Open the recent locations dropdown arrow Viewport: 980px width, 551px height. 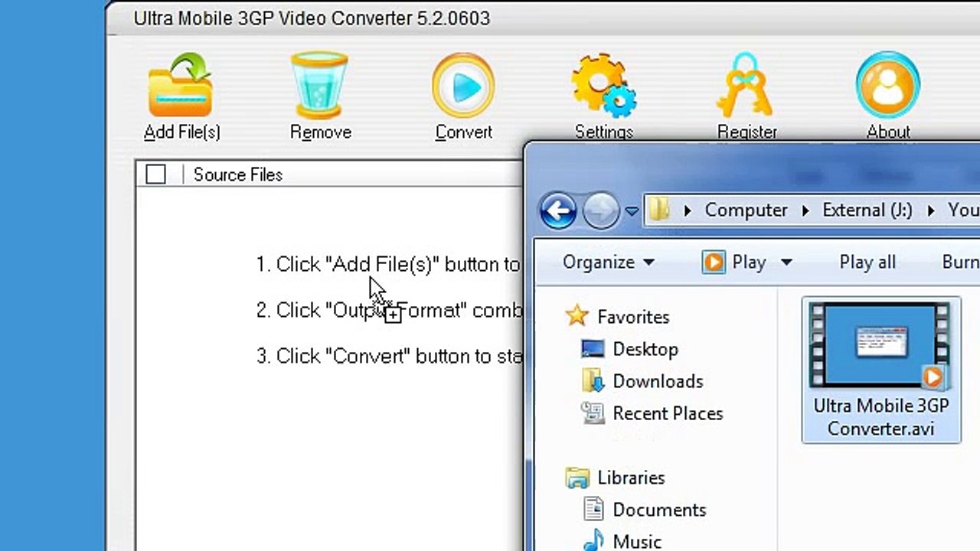pyautogui.click(x=632, y=211)
